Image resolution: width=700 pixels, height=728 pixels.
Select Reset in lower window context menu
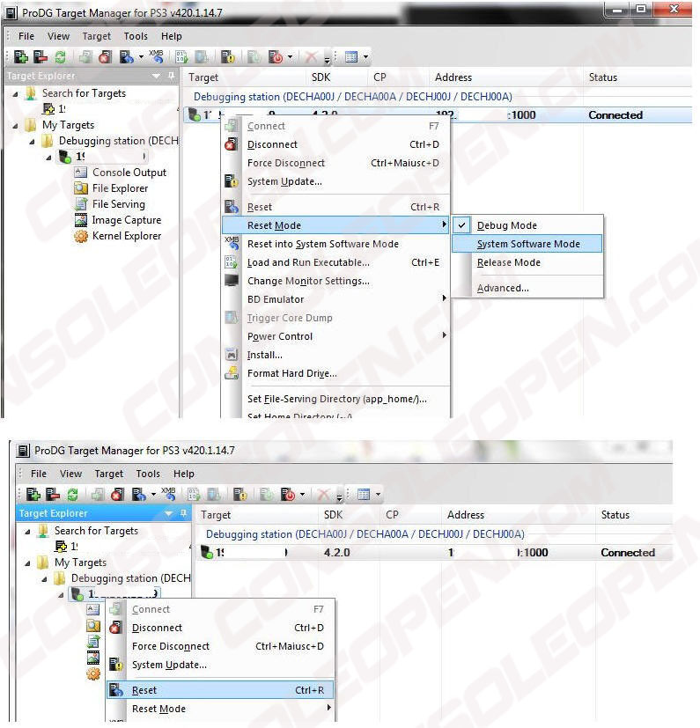pos(220,690)
